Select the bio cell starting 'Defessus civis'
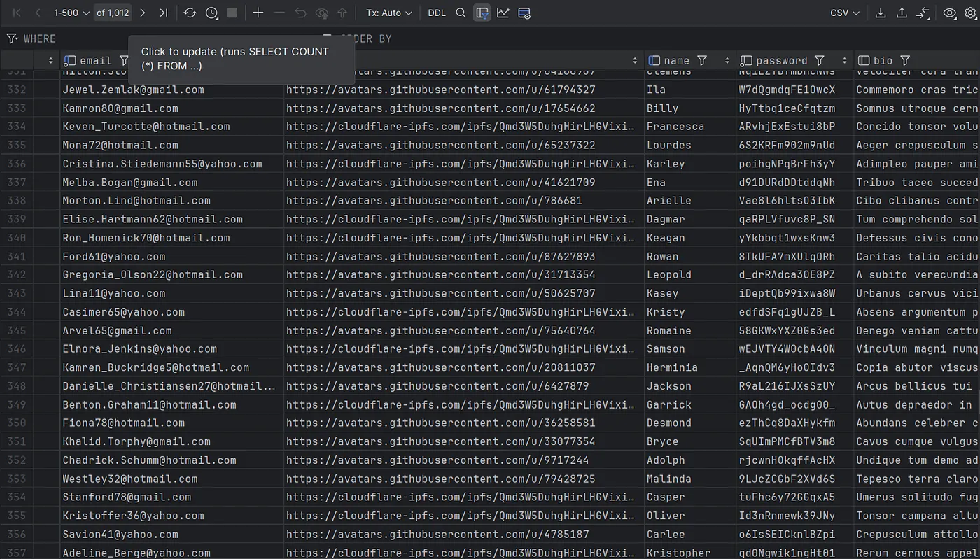This screenshot has width=980, height=559. [917, 238]
